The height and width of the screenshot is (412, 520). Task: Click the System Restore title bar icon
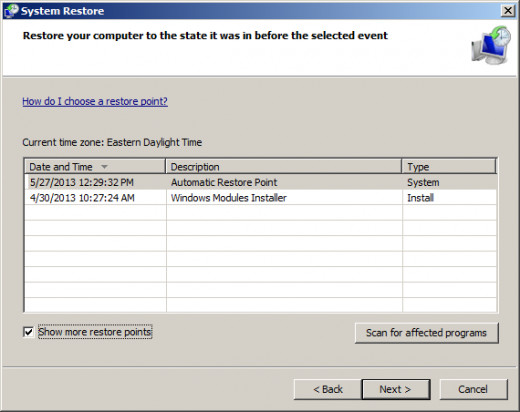[x=11, y=11]
